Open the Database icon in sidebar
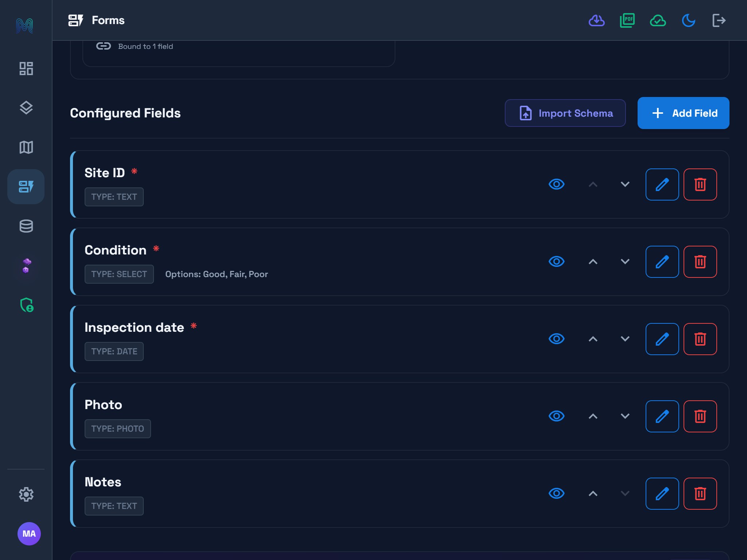 26,226
